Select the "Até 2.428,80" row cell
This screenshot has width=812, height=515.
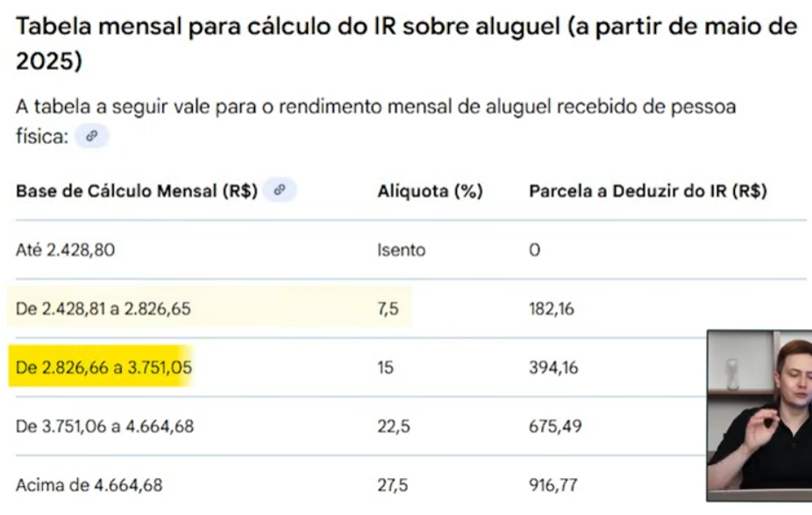click(x=66, y=250)
